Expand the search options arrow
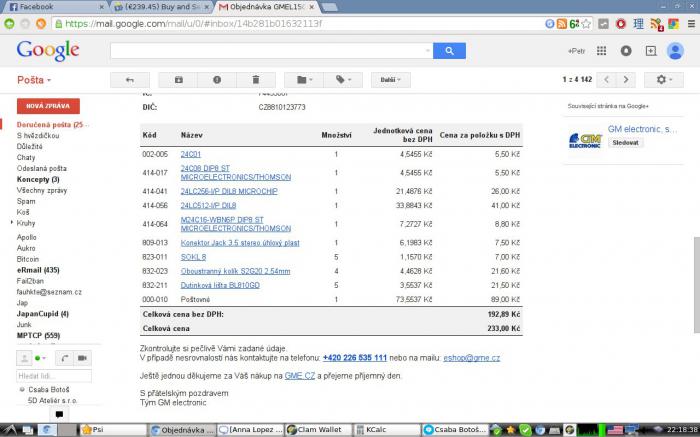The height and width of the screenshot is (437, 700). (428, 51)
